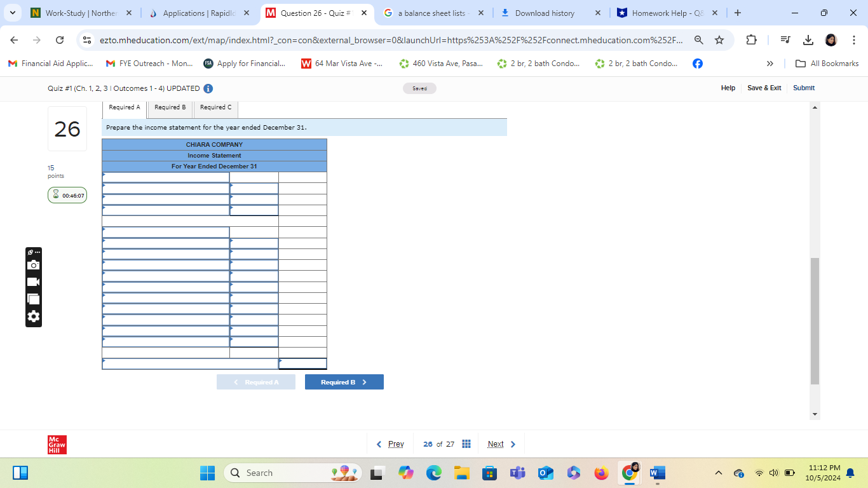Open the new tab with plus button
Image resolution: width=868 pixels, height=488 pixels.
click(737, 13)
